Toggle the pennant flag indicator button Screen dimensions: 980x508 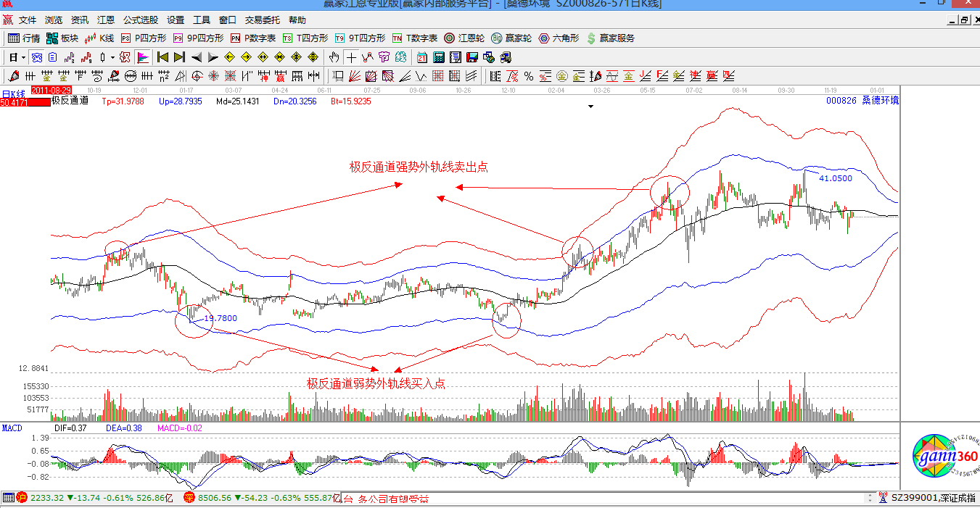142,57
